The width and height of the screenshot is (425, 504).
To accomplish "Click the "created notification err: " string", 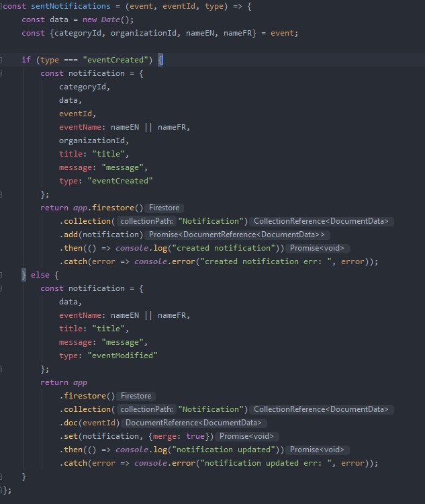I will point(266,261).
